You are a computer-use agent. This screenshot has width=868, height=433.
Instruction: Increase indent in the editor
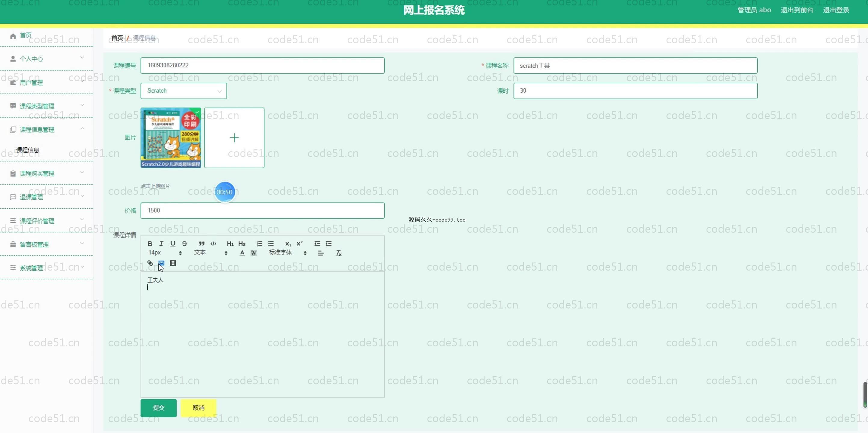[x=328, y=244]
